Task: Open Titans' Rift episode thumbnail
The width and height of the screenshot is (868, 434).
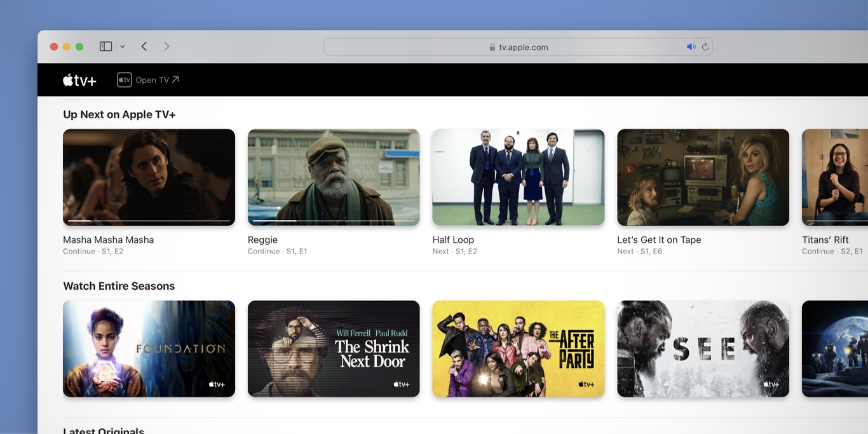Action: [834, 177]
